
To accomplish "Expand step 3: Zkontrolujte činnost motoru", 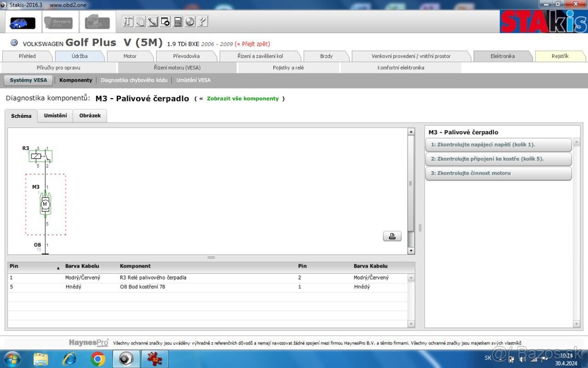I will [498, 173].
